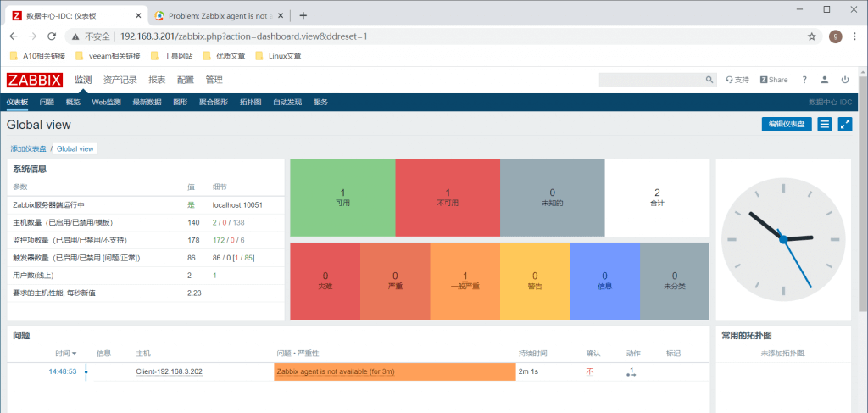Select 最新数据 submenu item
The height and width of the screenshot is (413, 868).
pos(147,102)
